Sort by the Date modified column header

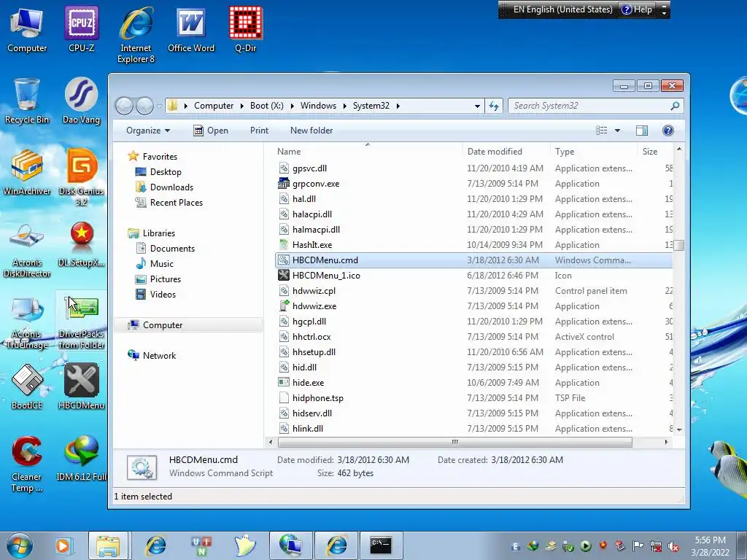[506, 152]
